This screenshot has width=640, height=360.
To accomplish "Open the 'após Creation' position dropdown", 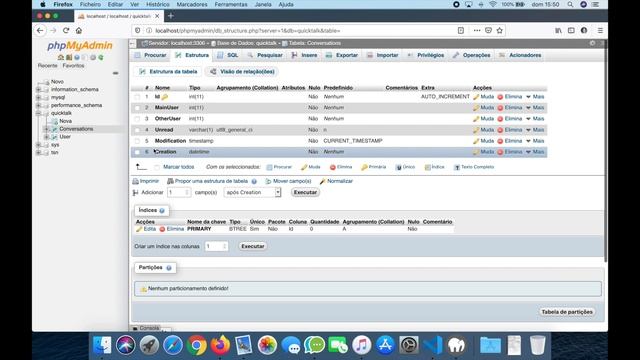I will click(252, 192).
